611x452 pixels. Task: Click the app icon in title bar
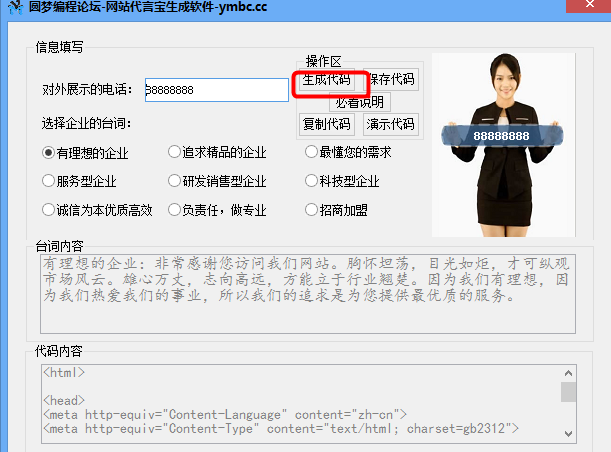(x=15, y=7)
